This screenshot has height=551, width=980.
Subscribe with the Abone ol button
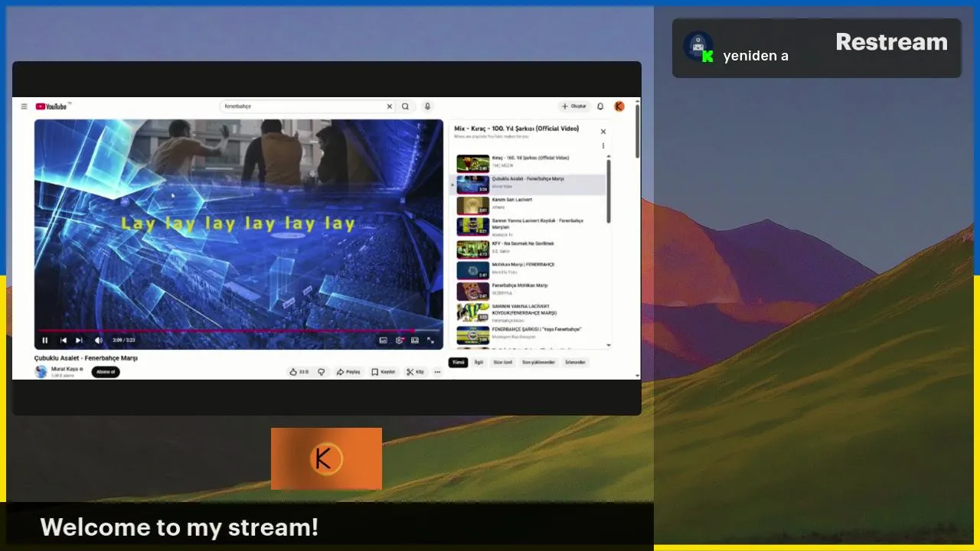click(106, 372)
